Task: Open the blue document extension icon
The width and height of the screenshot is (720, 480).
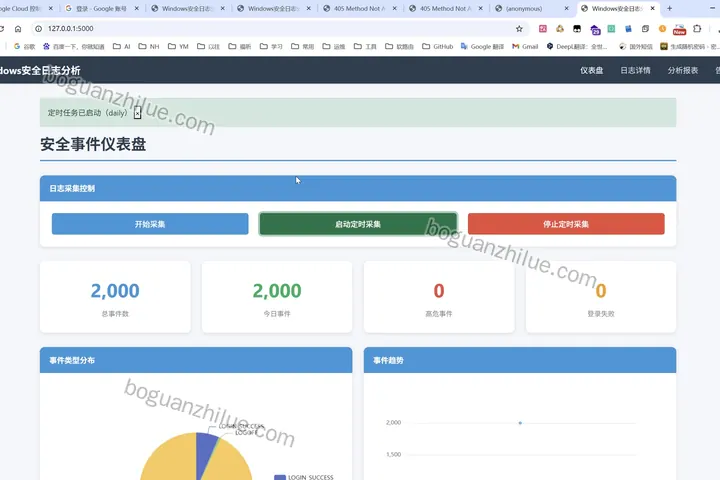Action: coord(628,28)
